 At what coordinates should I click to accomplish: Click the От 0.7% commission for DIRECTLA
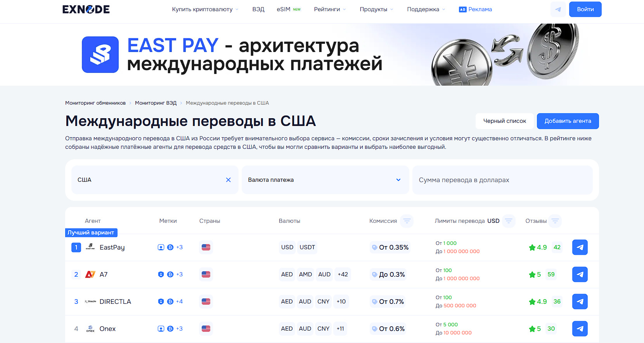(x=388, y=302)
